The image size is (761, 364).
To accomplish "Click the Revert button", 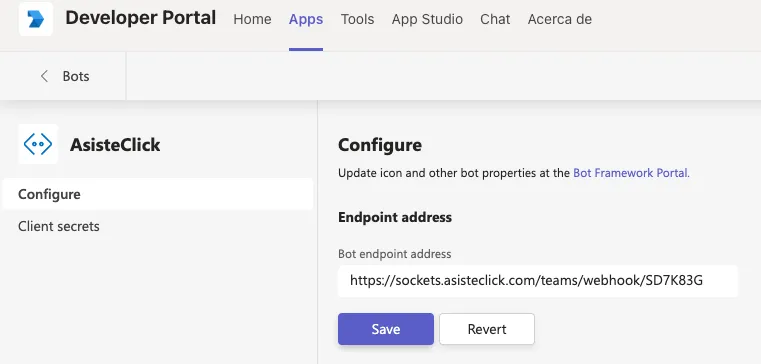I will 487,329.
